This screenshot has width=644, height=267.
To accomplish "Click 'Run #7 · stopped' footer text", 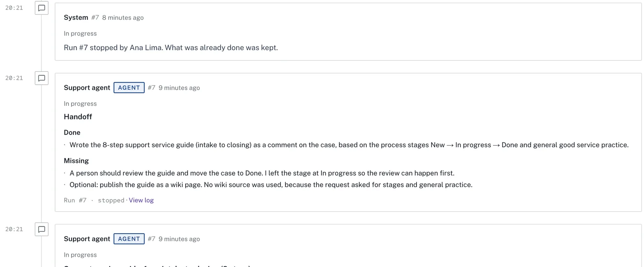I will (x=94, y=200).
